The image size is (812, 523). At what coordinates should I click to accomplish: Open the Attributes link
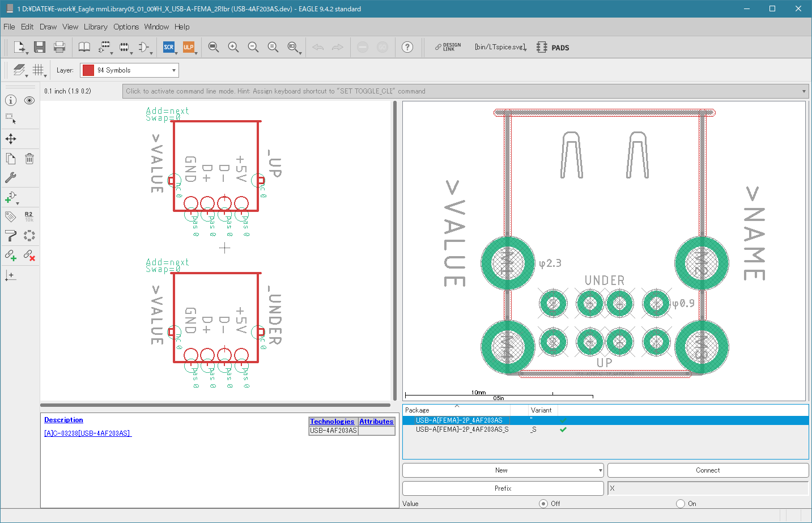[x=376, y=422]
